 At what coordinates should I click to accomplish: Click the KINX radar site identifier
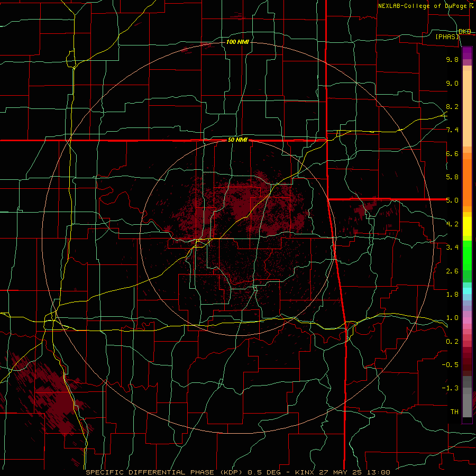point(305,472)
